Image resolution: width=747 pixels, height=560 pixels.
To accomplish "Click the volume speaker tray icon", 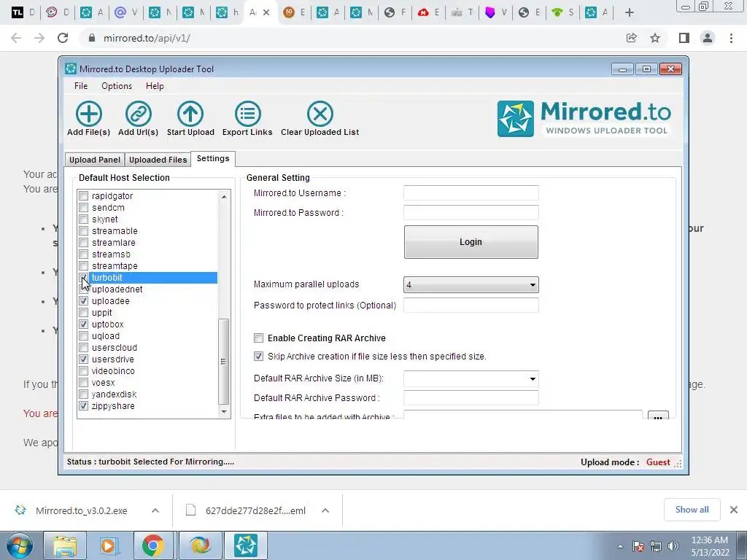I will 673,546.
